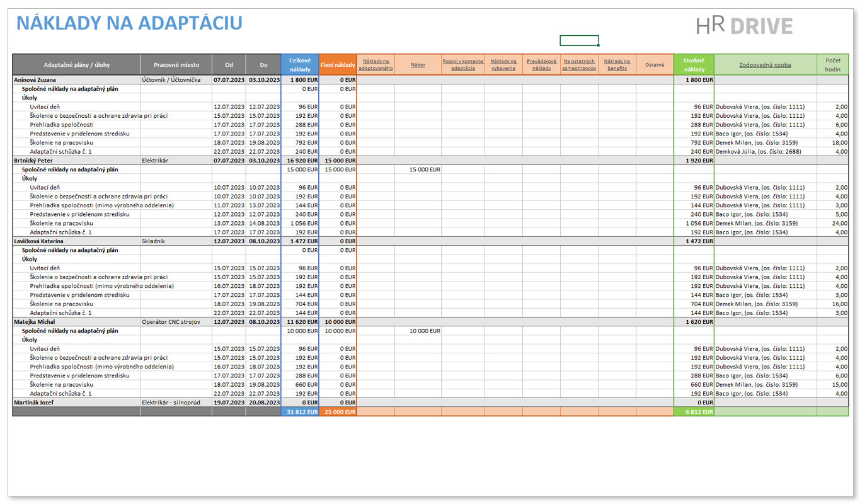This screenshot has height=504, width=860.
Task: Click the Celkové náklady blue column header
Action: tap(300, 64)
